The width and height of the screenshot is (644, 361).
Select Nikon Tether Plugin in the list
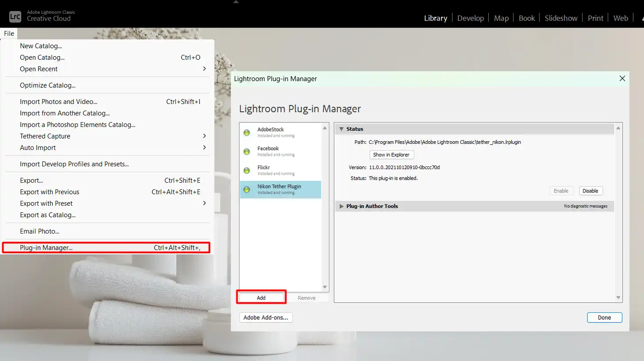pyautogui.click(x=280, y=189)
